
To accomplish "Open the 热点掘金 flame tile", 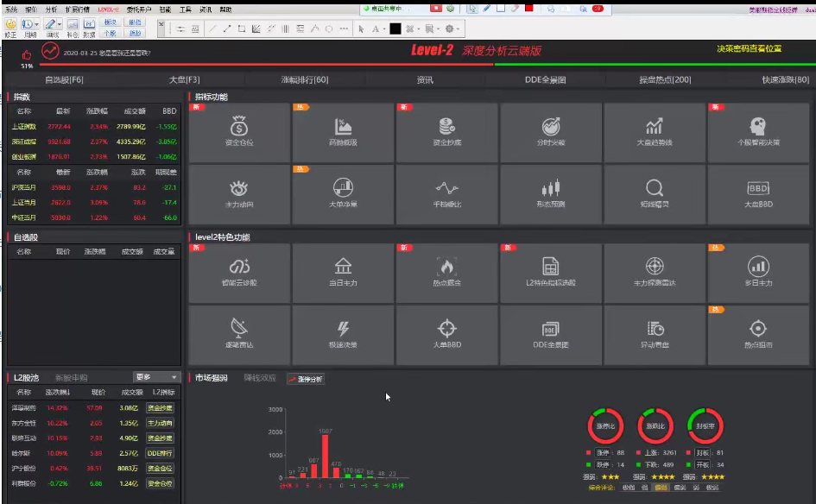I will tap(446, 273).
